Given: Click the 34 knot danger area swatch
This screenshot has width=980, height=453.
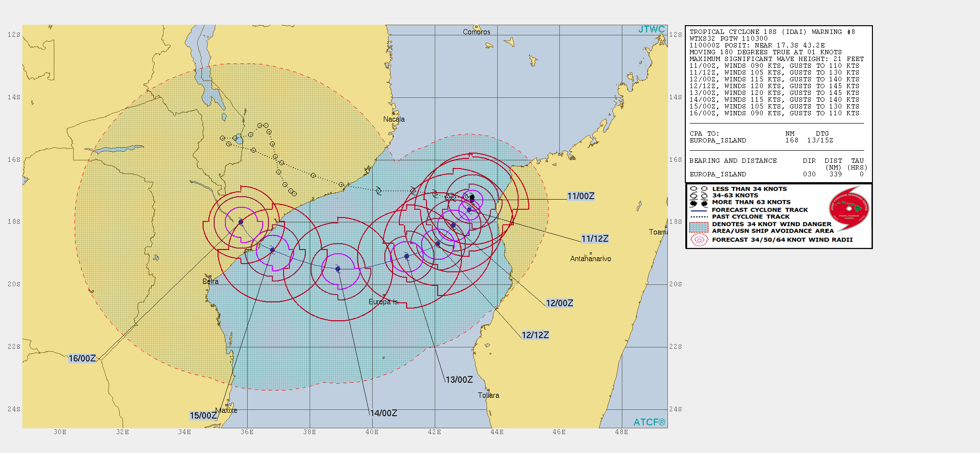Looking at the screenshot, I should point(699,227).
